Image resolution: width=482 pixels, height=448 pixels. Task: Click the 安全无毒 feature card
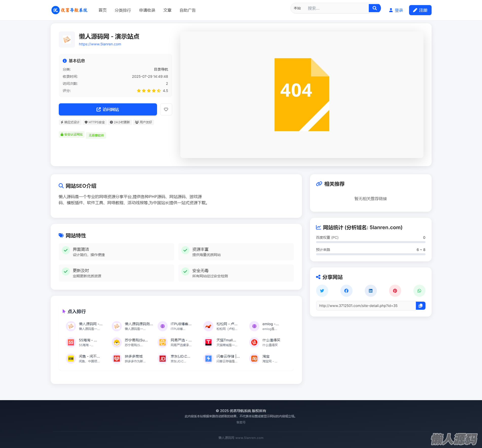click(x=236, y=273)
